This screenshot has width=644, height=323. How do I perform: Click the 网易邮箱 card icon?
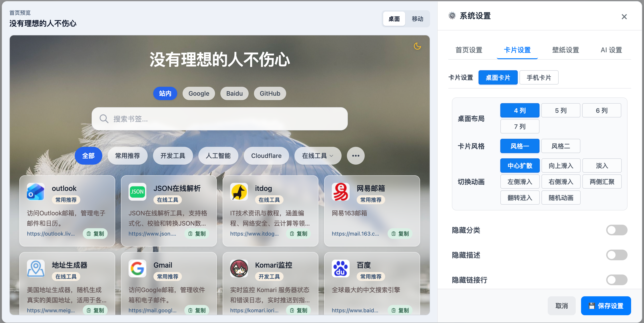tap(340, 192)
